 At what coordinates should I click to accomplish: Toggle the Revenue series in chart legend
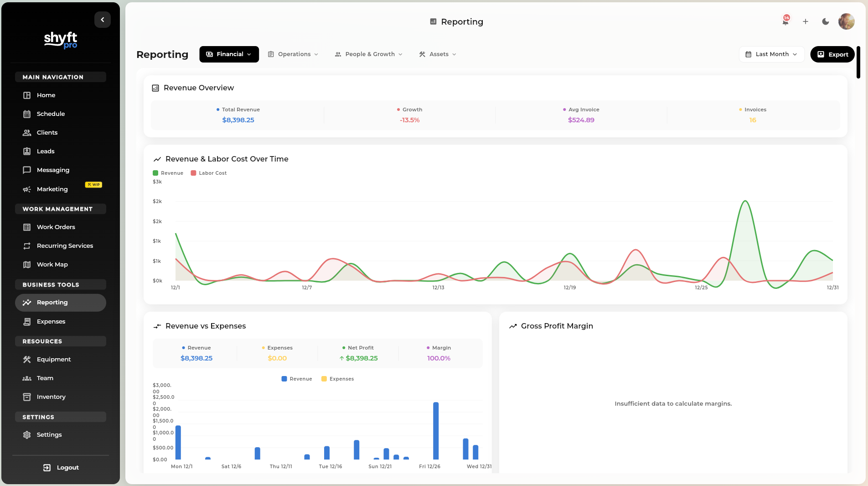point(168,173)
